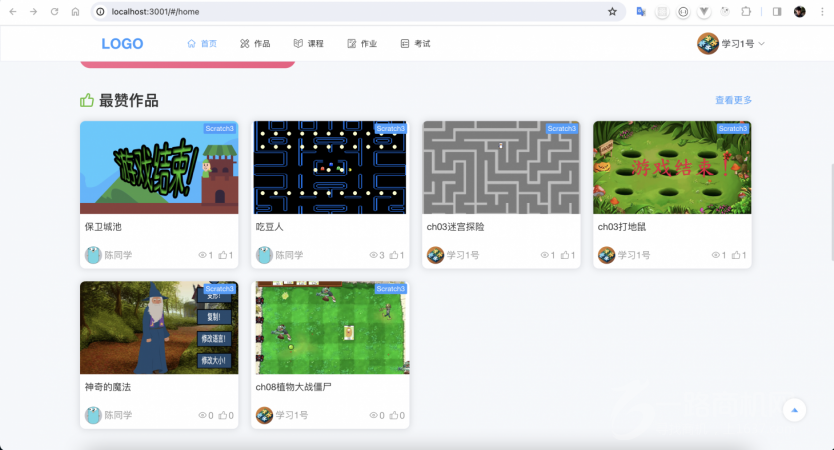Viewport: 834px width, 450px height.
Task: Bookmark this page with the star icon
Action: tap(612, 12)
